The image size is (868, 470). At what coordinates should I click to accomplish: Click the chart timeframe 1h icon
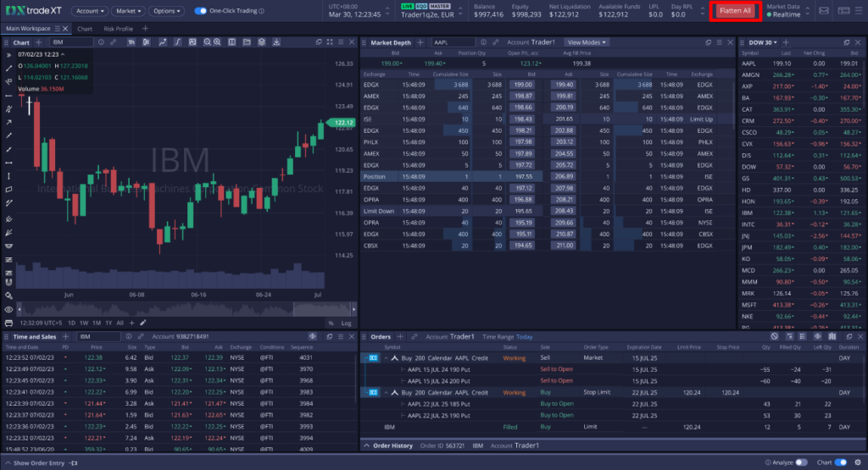coord(131,42)
